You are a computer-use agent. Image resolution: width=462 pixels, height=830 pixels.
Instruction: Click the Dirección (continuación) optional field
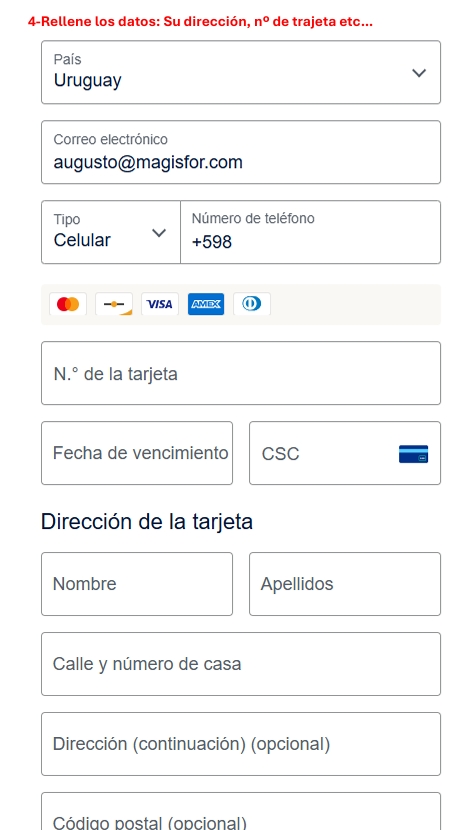tap(241, 744)
